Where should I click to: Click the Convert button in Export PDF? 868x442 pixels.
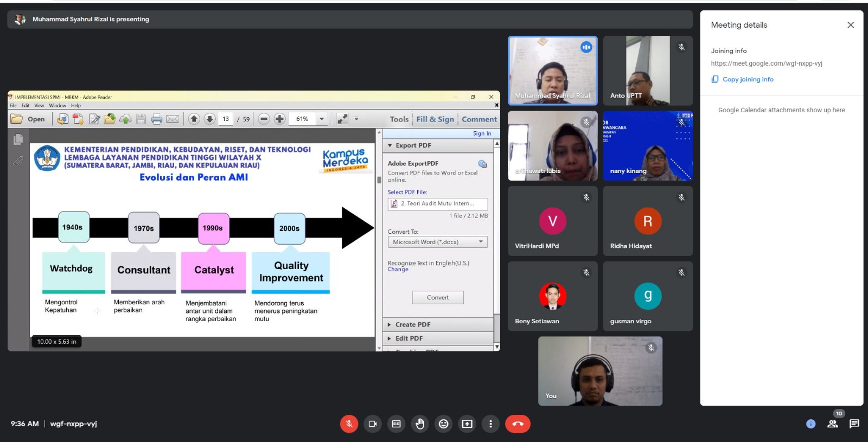437,298
